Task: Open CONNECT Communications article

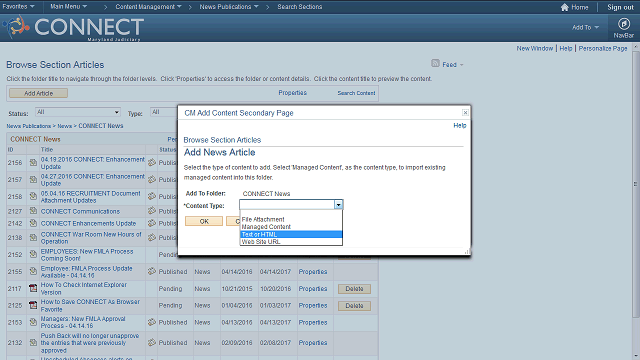Action: pos(80,211)
